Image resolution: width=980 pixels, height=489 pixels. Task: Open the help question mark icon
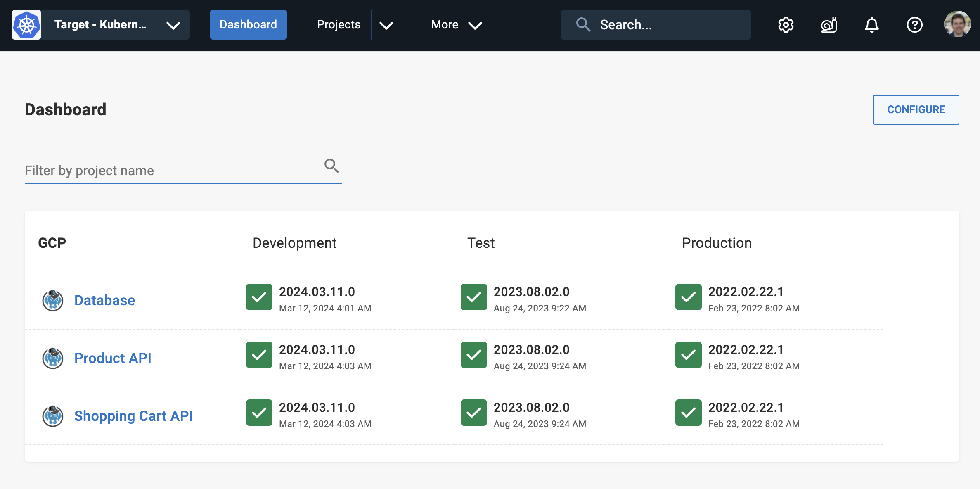914,25
